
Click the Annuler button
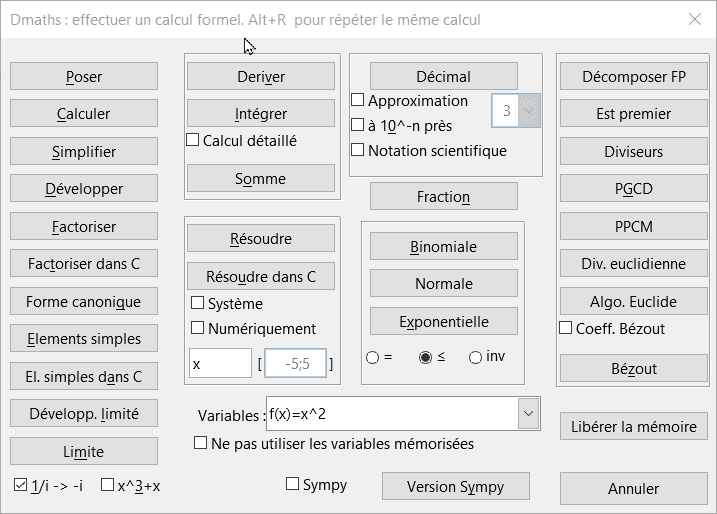(x=633, y=489)
